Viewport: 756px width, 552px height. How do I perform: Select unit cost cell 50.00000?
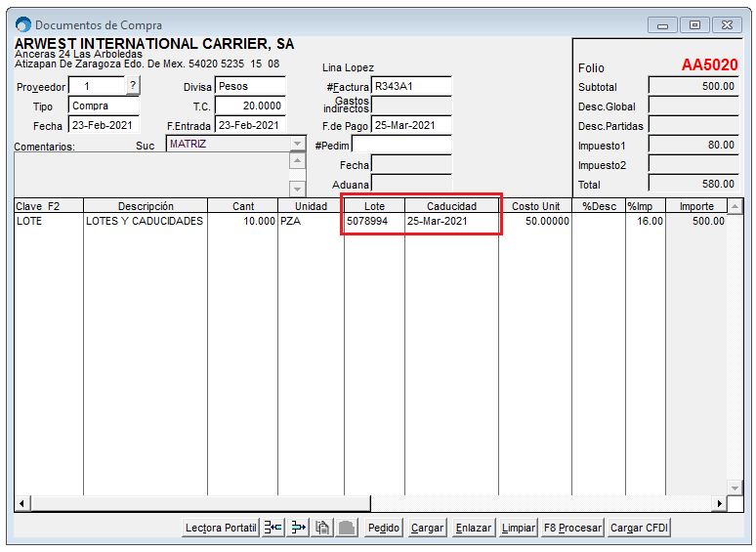click(535, 221)
